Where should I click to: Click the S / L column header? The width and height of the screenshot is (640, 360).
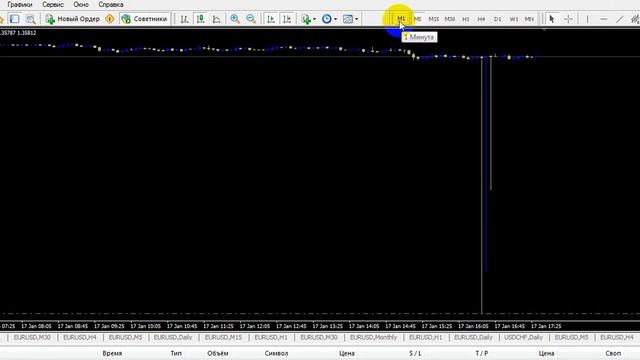[x=415, y=353]
